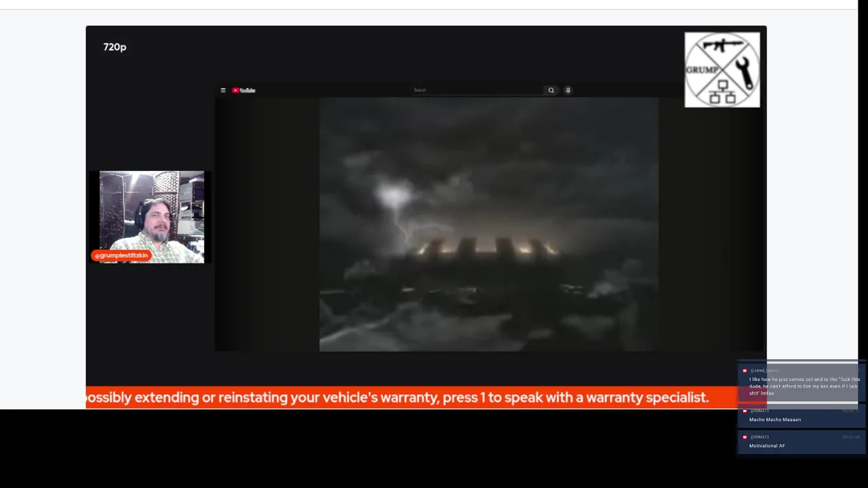The width and height of the screenshot is (868, 488).
Task: Click YouTube icon beside 'Motivational AF' message
Action: coord(745,437)
